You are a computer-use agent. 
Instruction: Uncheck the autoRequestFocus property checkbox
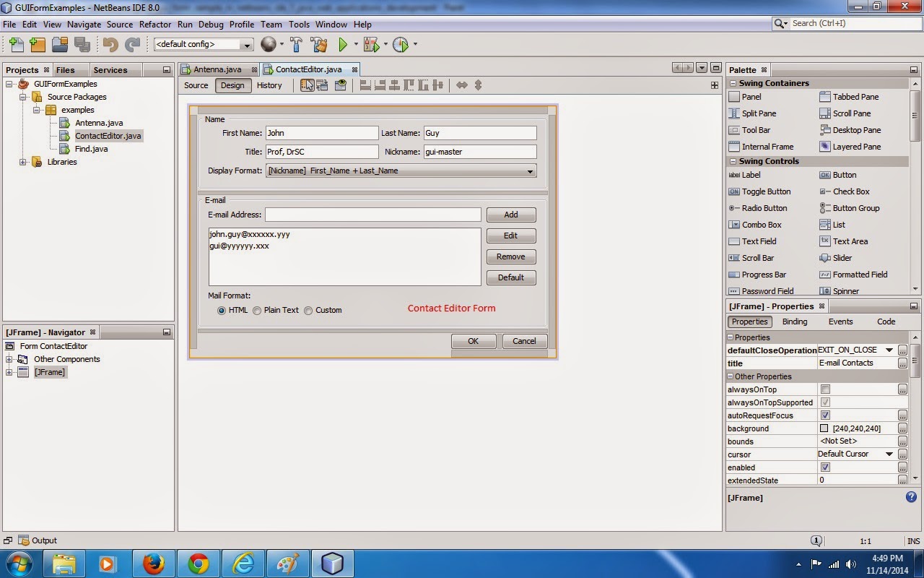tap(824, 415)
